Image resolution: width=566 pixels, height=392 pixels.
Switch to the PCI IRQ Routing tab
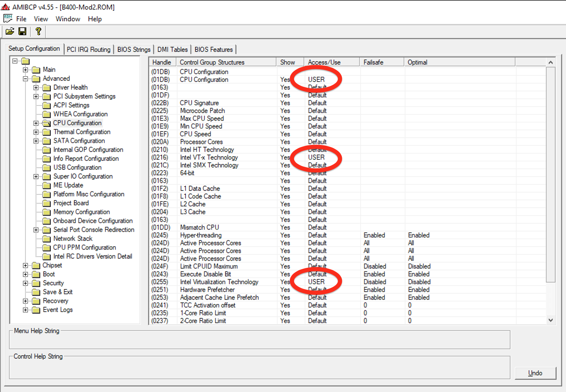89,49
